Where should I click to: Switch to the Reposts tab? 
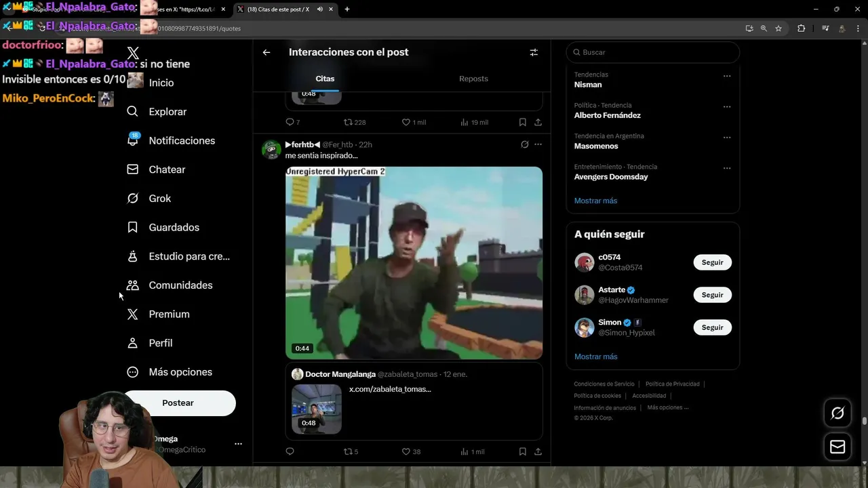(473, 79)
